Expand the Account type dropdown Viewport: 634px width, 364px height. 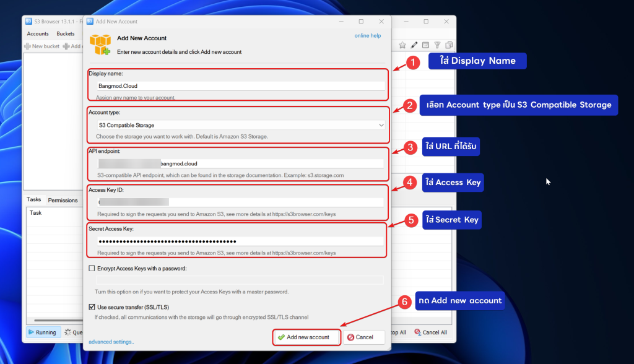(381, 125)
